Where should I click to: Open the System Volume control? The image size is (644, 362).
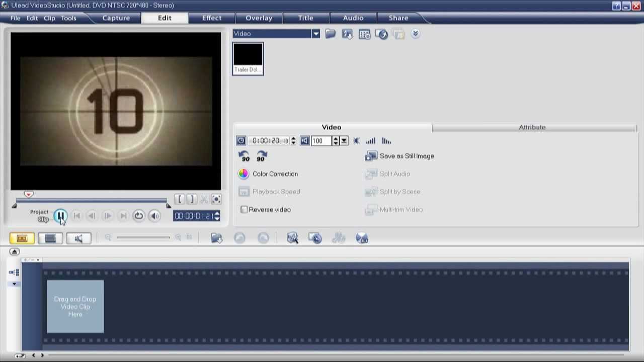click(154, 216)
